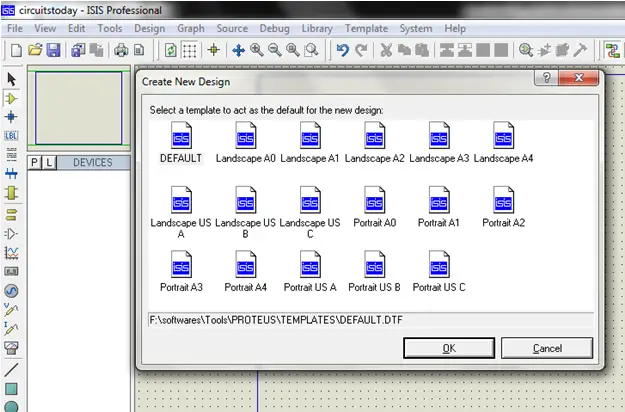The height and width of the screenshot is (412, 625).
Task: Select the Tape Recorder tool
Action: 11,271
